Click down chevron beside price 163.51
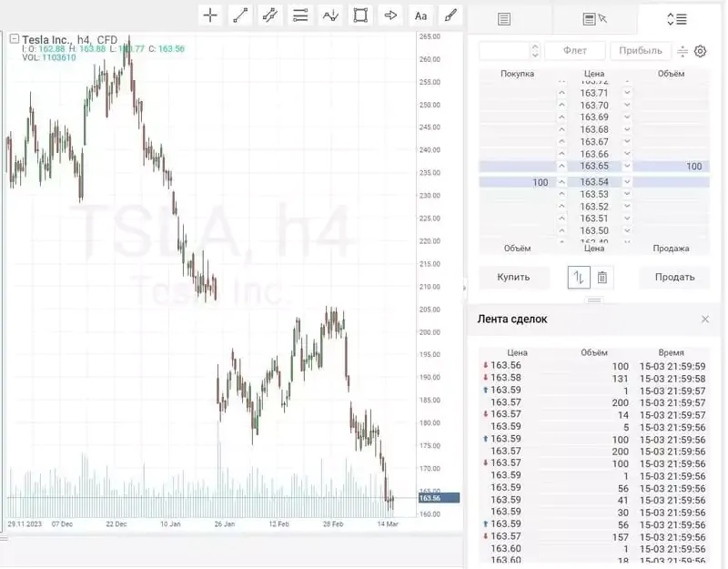728x569 pixels. point(627,218)
